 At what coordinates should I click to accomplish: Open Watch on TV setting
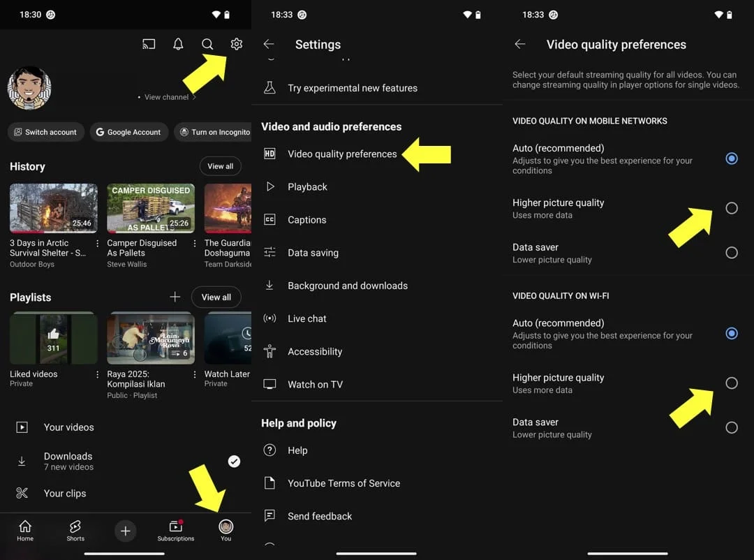pyautogui.click(x=377, y=385)
